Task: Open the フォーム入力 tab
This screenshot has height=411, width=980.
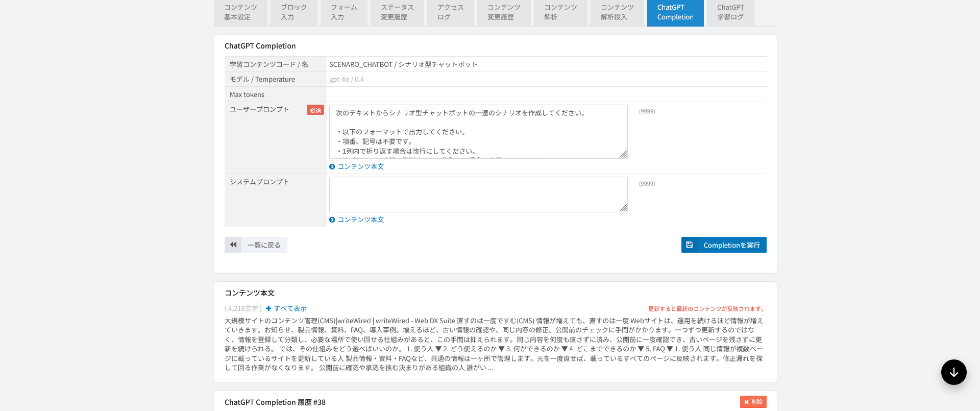Action: pyautogui.click(x=344, y=12)
